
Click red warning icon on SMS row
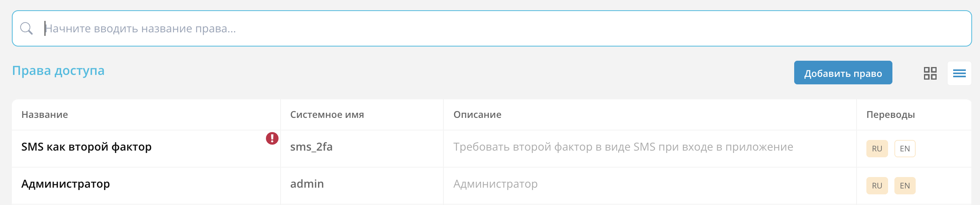(272, 138)
